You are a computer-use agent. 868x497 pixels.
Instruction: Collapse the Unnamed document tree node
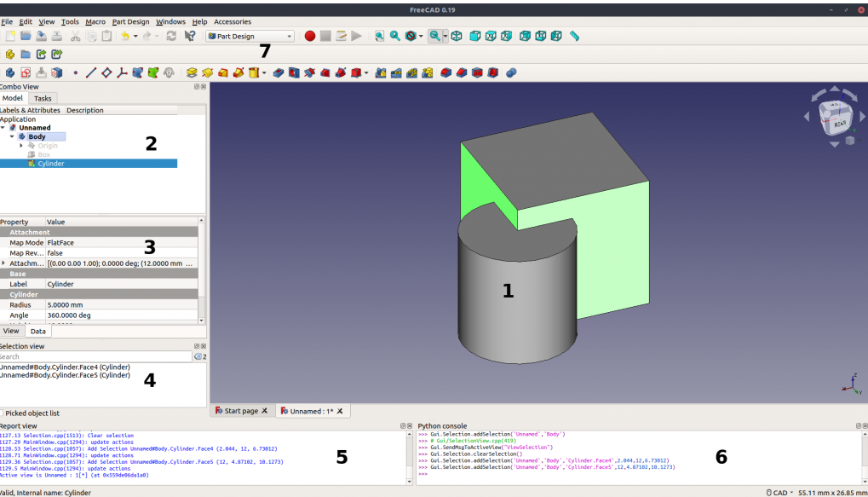click(x=3, y=127)
